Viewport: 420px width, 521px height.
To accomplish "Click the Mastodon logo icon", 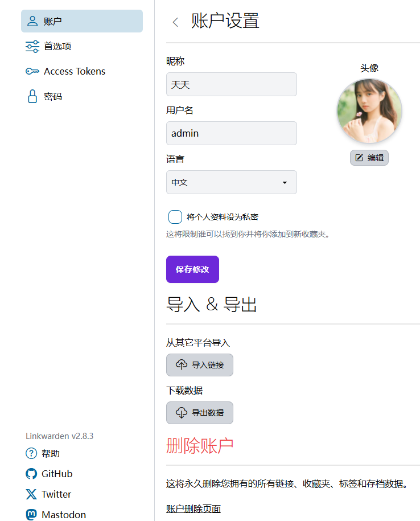I will pyautogui.click(x=31, y=514).
